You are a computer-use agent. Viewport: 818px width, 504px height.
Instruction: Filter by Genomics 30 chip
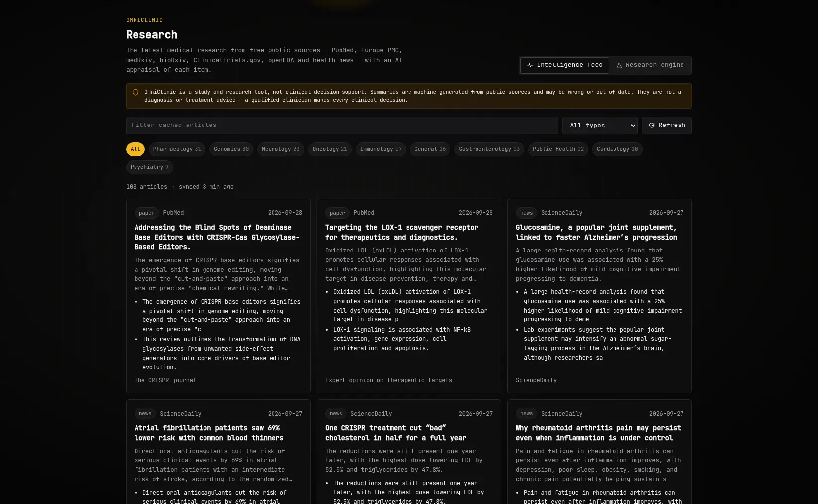[231, 149]
